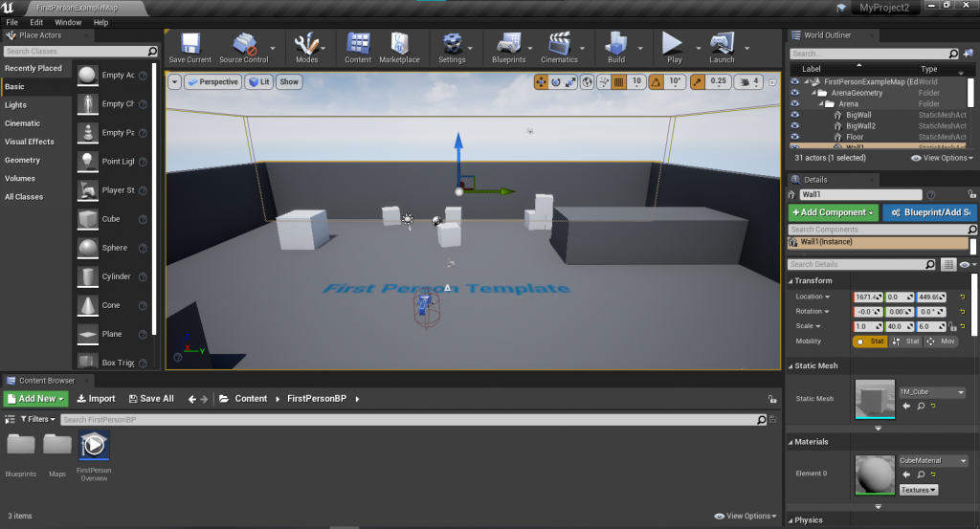Screen dimensions: 980x529
Task: Set Mobility to Movable
Action: pyautogui.click(x=941, y=342)
